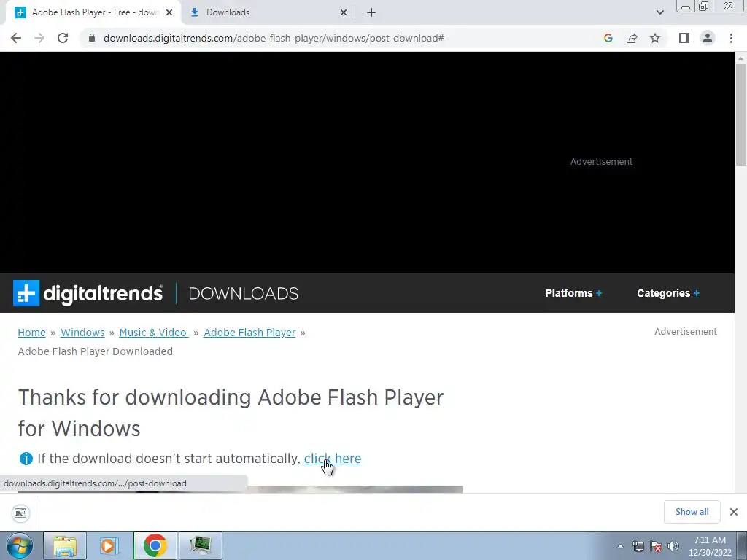Open the Google icon in the address bar
Viewport: 747px width, 560px height.
[608, 38]
